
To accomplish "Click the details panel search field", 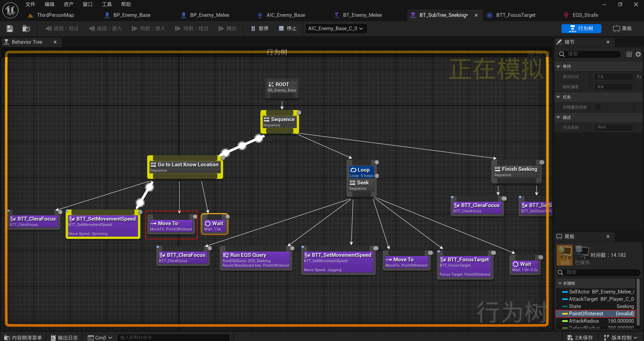I will (591, 54).
